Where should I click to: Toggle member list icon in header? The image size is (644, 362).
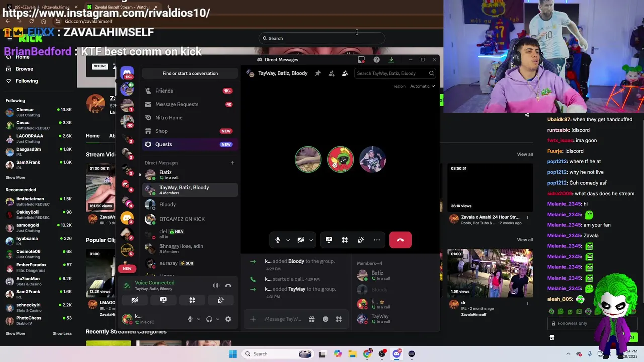coord(345,73)
